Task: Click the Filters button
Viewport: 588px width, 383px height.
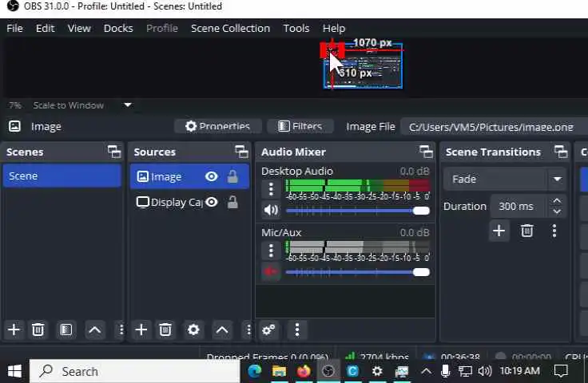Action: click(x=300, y=126)
